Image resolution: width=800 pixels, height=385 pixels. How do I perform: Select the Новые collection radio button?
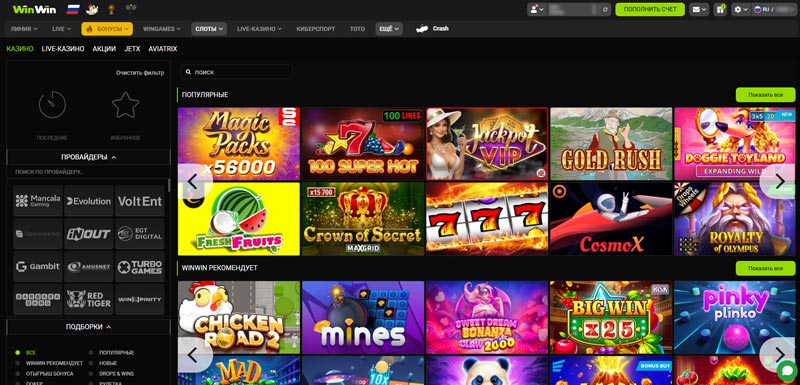tap(90, 363)
